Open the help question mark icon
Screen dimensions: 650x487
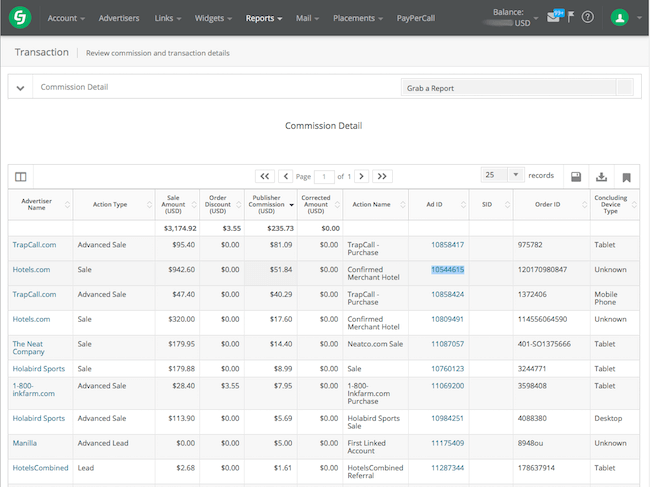(x=588, y=17)
